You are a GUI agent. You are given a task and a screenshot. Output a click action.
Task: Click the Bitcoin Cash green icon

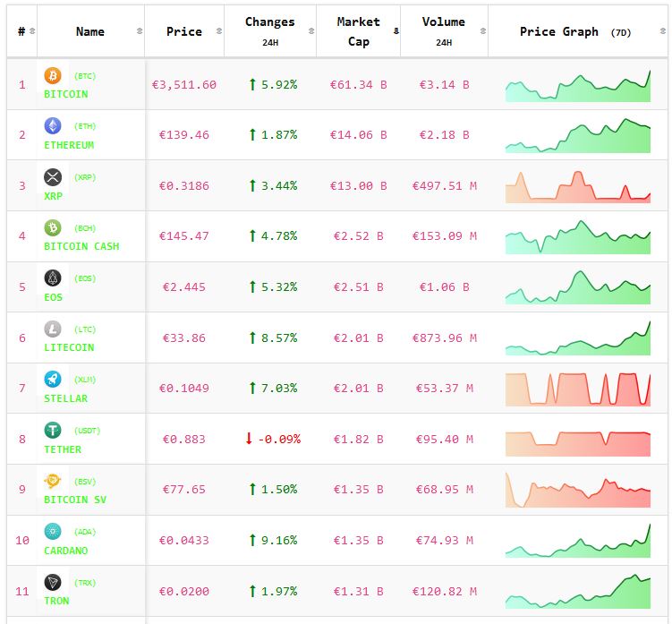(x=53, y=227)
